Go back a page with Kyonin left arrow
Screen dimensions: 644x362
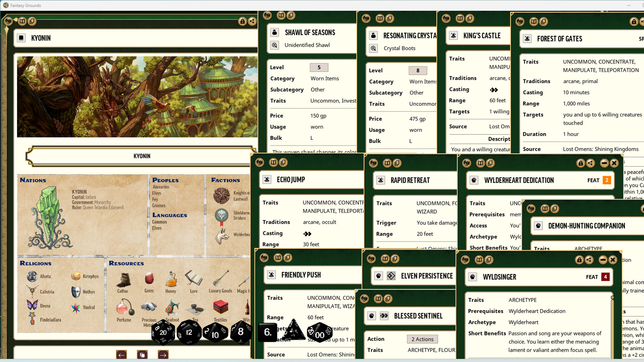pos(121,354)
